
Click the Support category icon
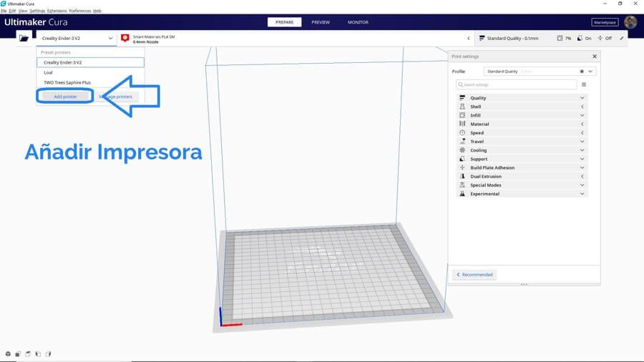point(462,159)
